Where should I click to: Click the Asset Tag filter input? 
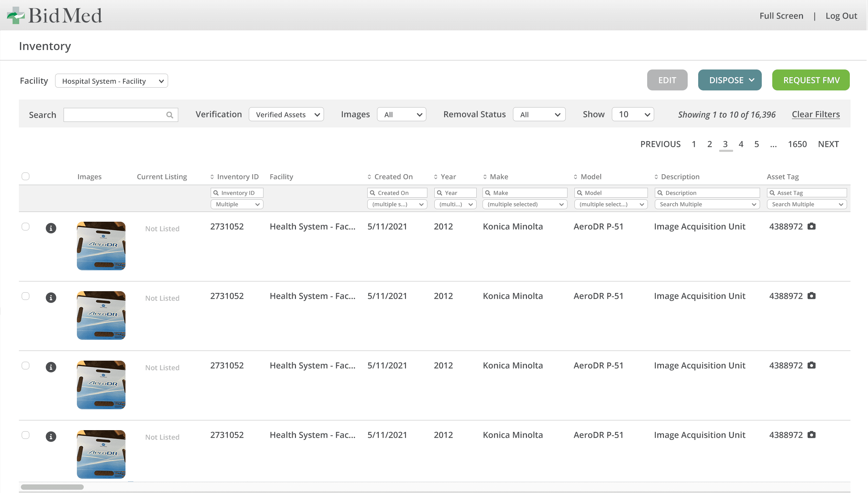pos(807,193)
